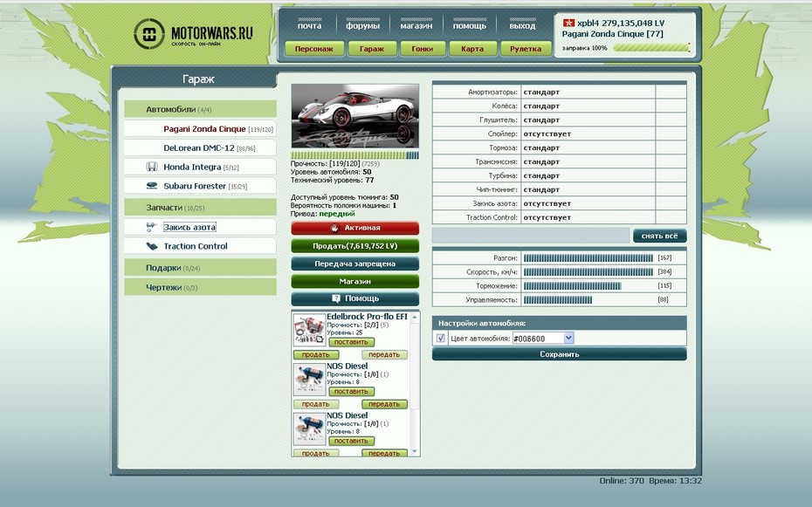This screenshot has height=507, width=812.
Task: Click the nitrous icon next to Закись азота
Action: [151, 227]
